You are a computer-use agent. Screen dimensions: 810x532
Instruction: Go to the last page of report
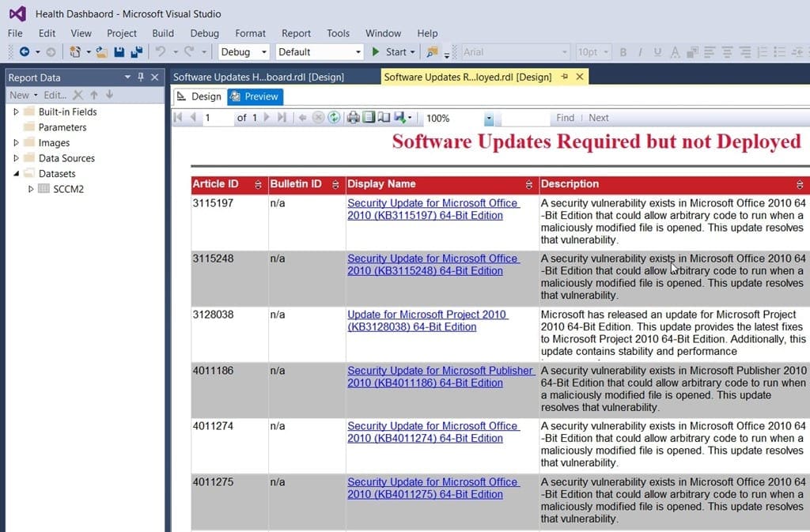[x=282, y=118]
